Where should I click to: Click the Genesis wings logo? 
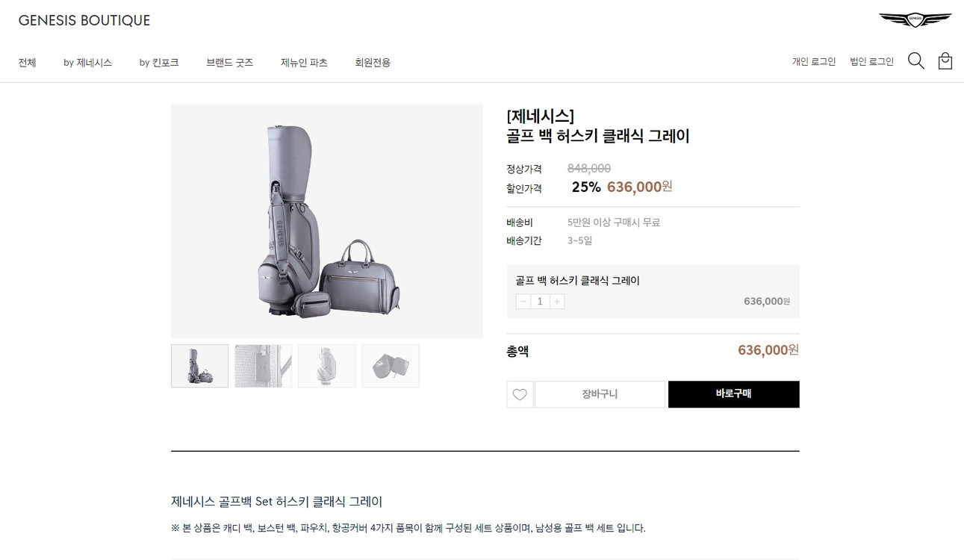(x=914, y=20)
